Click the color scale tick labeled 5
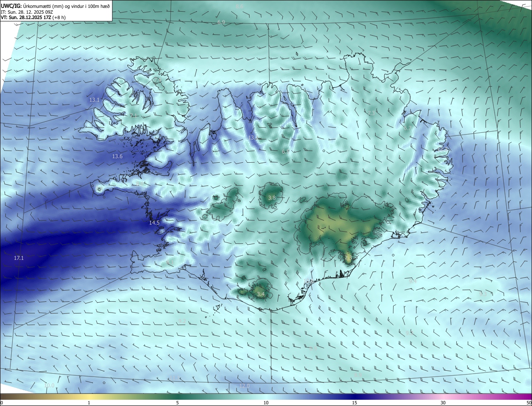 point(177,403)
